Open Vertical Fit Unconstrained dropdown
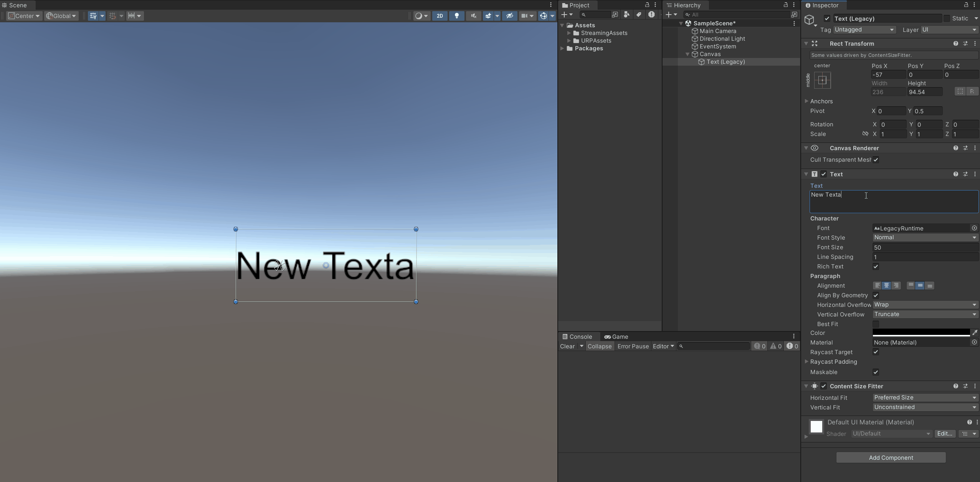 (925, 407)
